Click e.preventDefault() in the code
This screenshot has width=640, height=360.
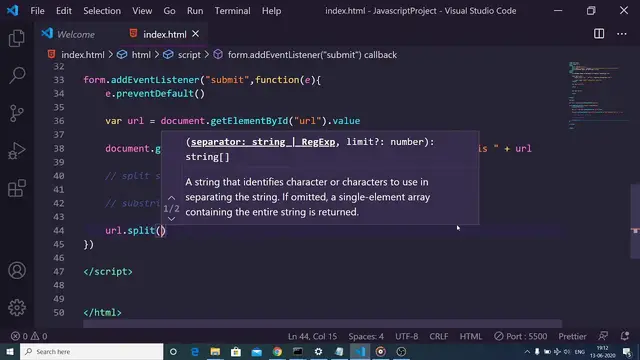click(x=155, y=94)
